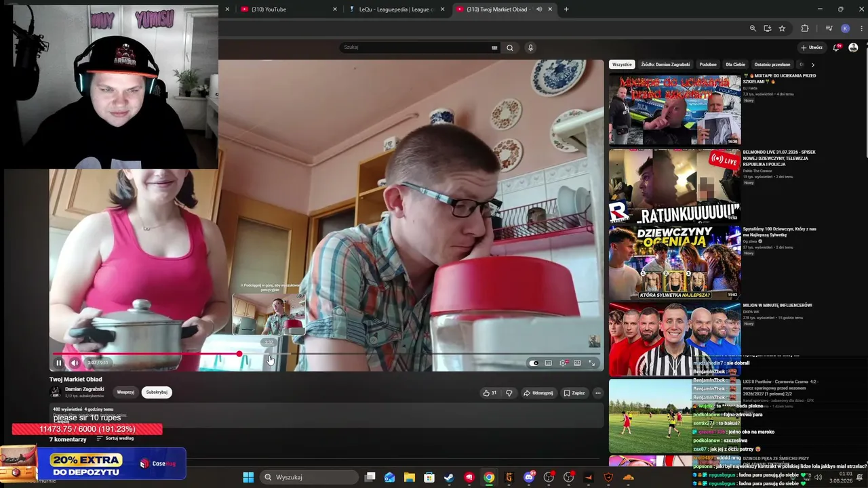The height and width of the screenshot is (488, 868).
Task: Open the on-screen keyboard in the search box
Action: pos(494,47)
